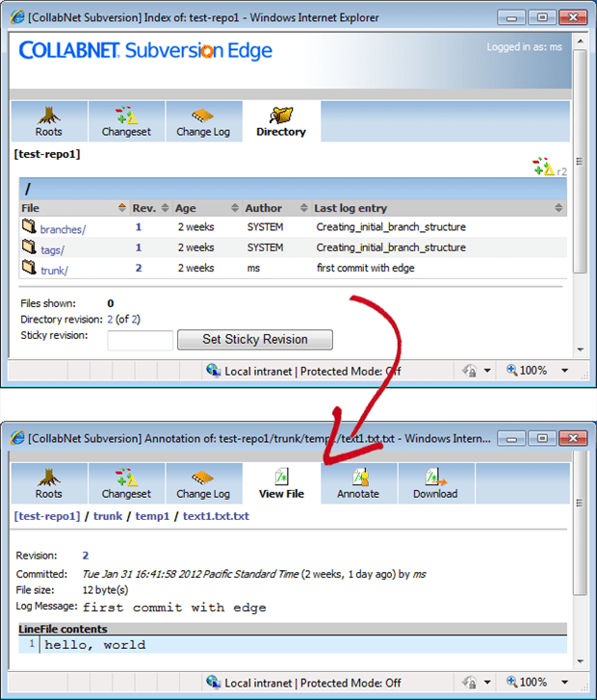Click folder icon beside trunk/
Screen dimensions: 597x700
tap(30, 268)
